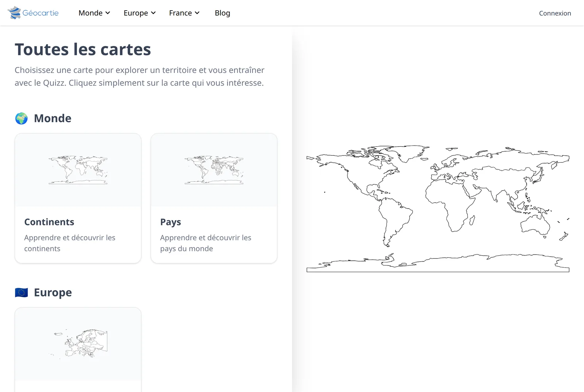Click the Géocartie brand name text
Viewport: 584px width, 392px height.
(41, 13)
